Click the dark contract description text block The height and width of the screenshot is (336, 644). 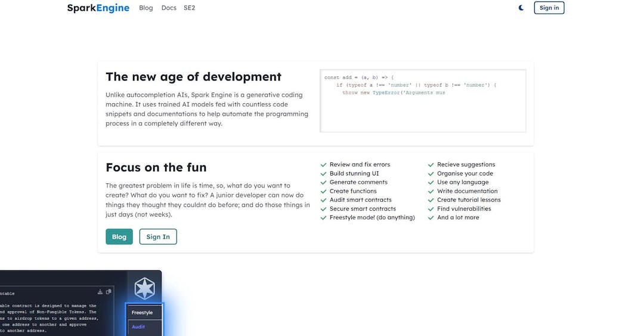coord(49,318)
